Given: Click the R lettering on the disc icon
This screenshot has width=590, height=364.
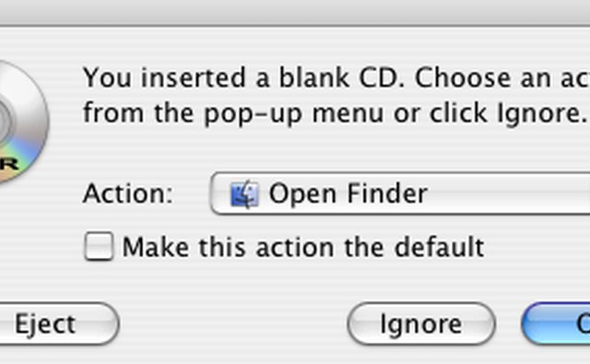Looking at the screenshot, I should (x=8, y=164).
